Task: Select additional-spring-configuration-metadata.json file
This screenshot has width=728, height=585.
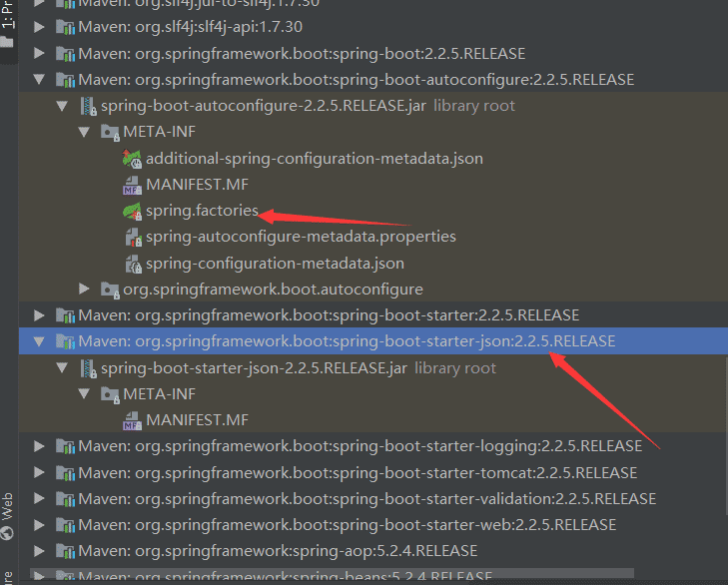Action: point(315,159)
